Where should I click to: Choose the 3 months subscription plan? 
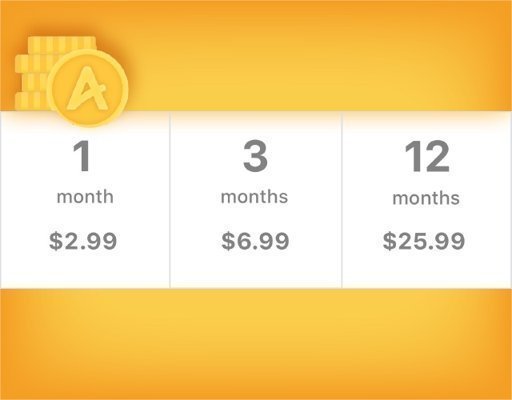(256, 200)
